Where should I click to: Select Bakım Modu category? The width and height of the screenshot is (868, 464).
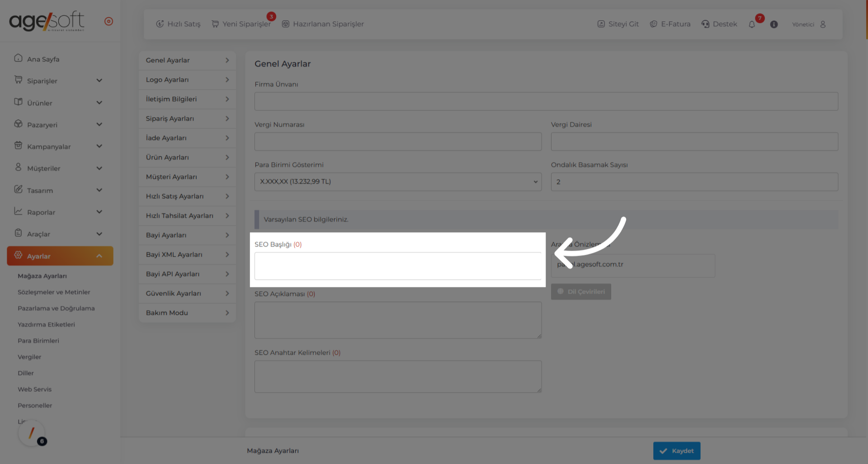[x=187, y=313]
